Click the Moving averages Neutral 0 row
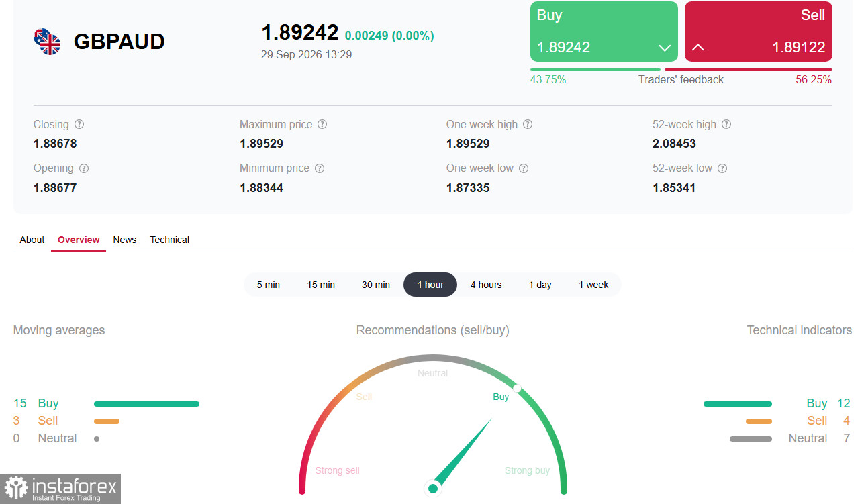Screen dimensions: 866x504 click(56, 438)
